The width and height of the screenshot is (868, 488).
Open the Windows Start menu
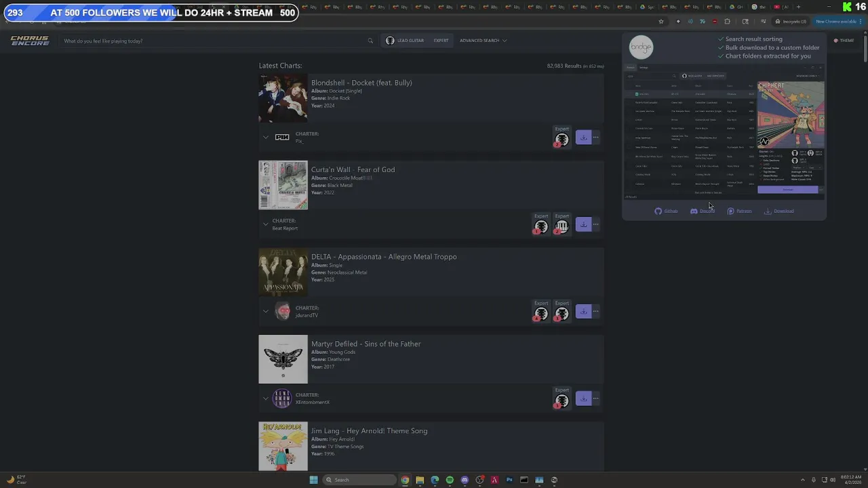tap(313, 480)
